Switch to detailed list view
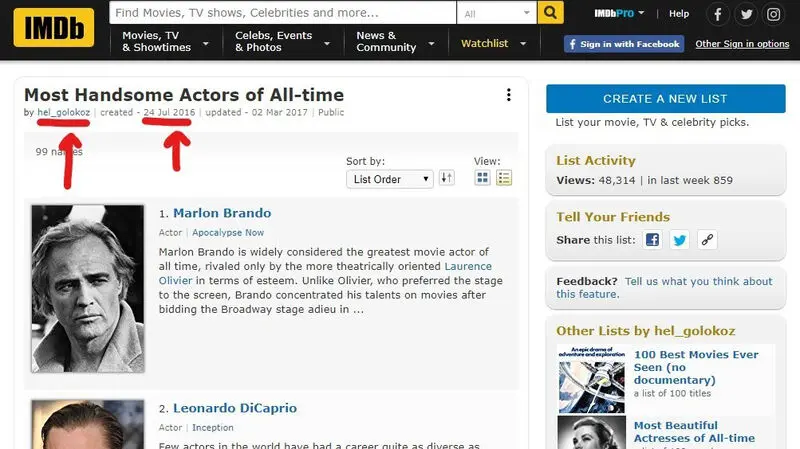800x449 pixels. (x=504, y=178)
